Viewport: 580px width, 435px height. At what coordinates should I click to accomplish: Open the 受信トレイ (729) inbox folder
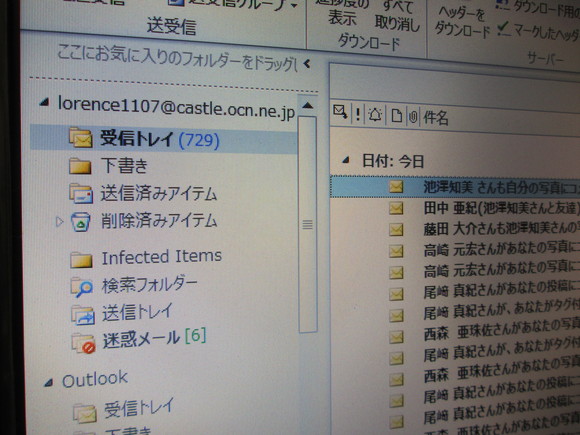click(163, 138)
